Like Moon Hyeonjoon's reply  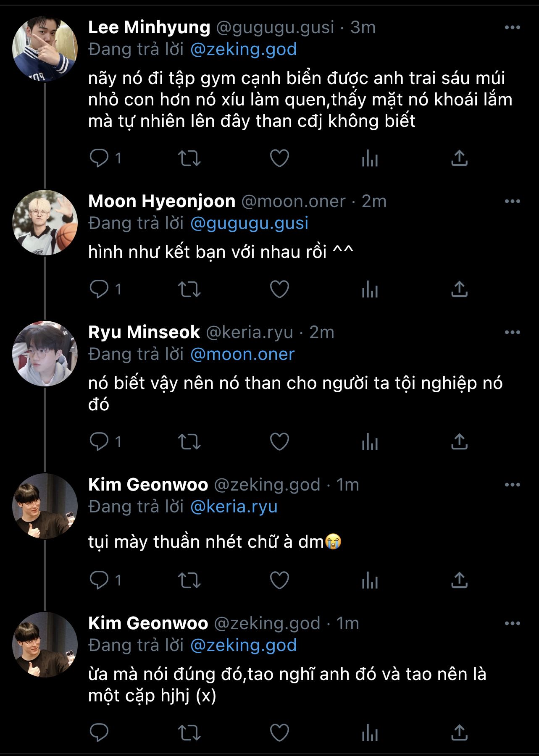pyautogui.click(x=279, y=289)
